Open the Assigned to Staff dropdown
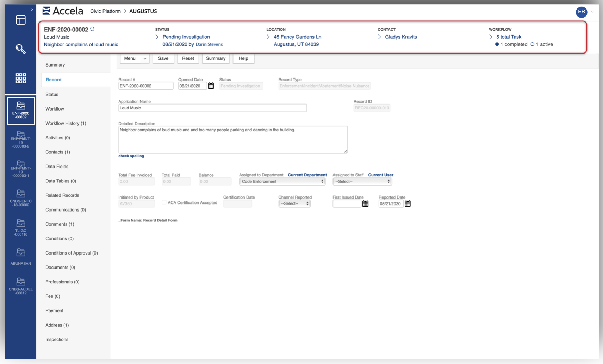The width and height of the screenshot is (603, 364). point(362,182)
